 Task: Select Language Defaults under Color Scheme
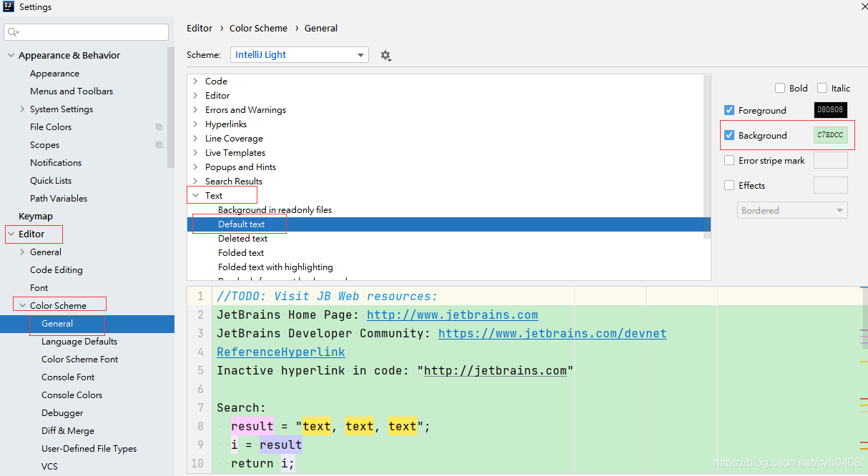[x=79, y=341]
